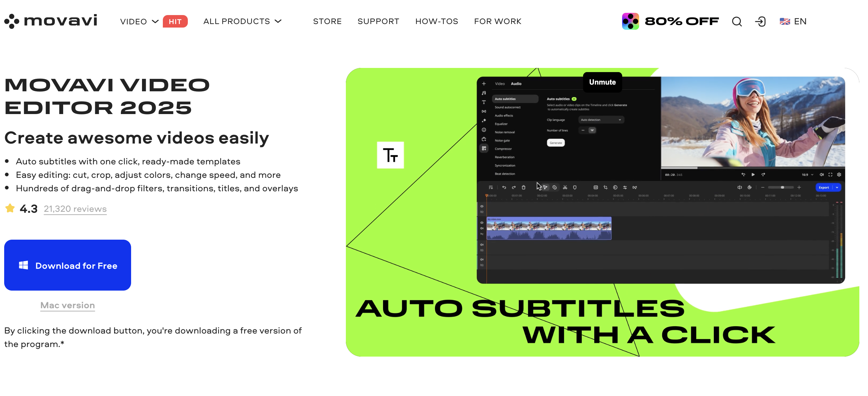Click the Generate subtitles button

coord(555,143)
